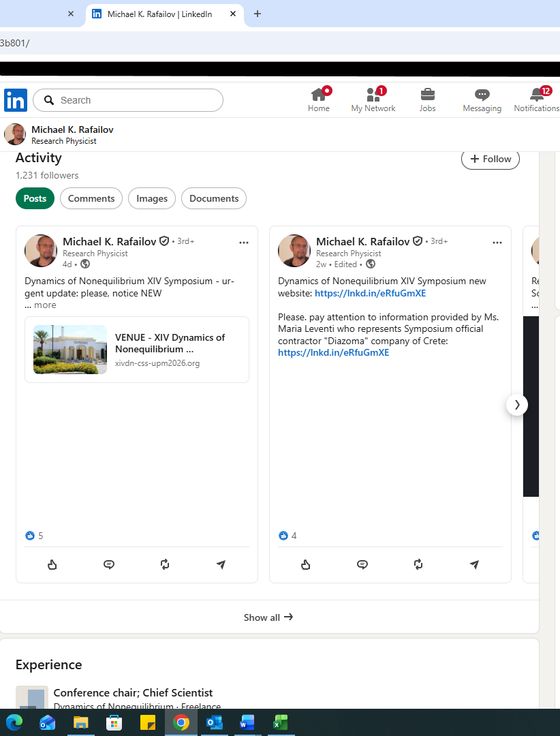Like the 4d symposium urgent update post
The image size is (560, 736).
click(x=52, y=565)
